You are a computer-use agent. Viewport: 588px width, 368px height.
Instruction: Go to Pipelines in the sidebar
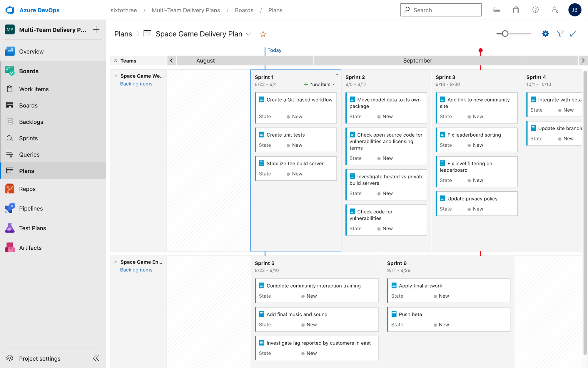(x=31, y=208)
